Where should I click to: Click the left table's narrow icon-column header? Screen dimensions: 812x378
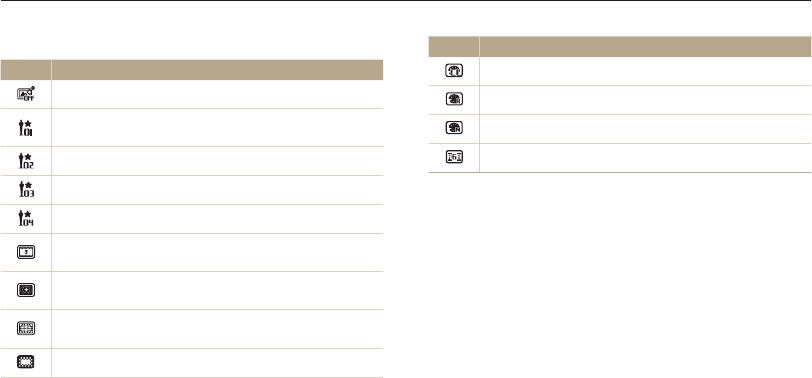coord(25,69)
